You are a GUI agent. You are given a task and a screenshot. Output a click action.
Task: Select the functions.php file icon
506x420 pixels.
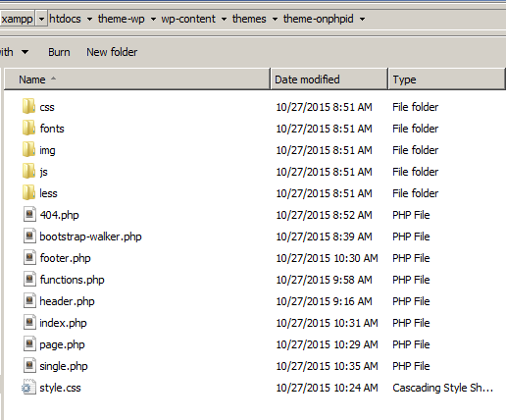(x=29, y=280)
